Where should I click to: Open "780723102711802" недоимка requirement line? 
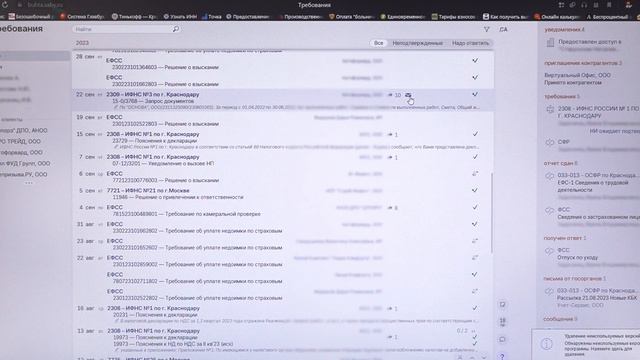(x=197, y=281)
